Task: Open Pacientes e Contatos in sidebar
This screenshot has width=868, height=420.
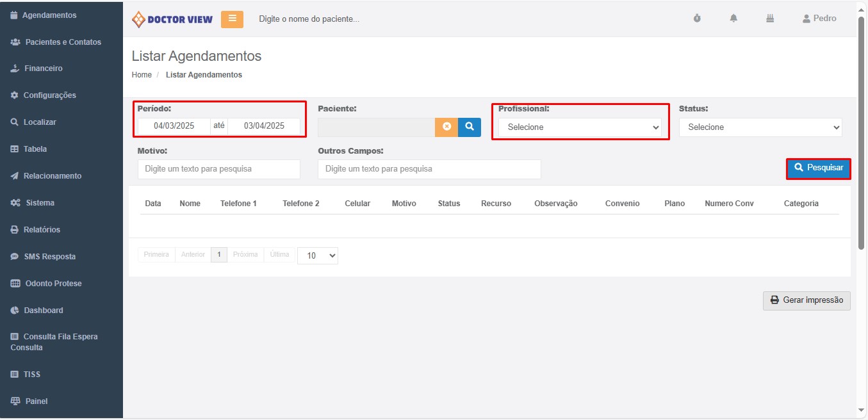Action: pos(63,42)
